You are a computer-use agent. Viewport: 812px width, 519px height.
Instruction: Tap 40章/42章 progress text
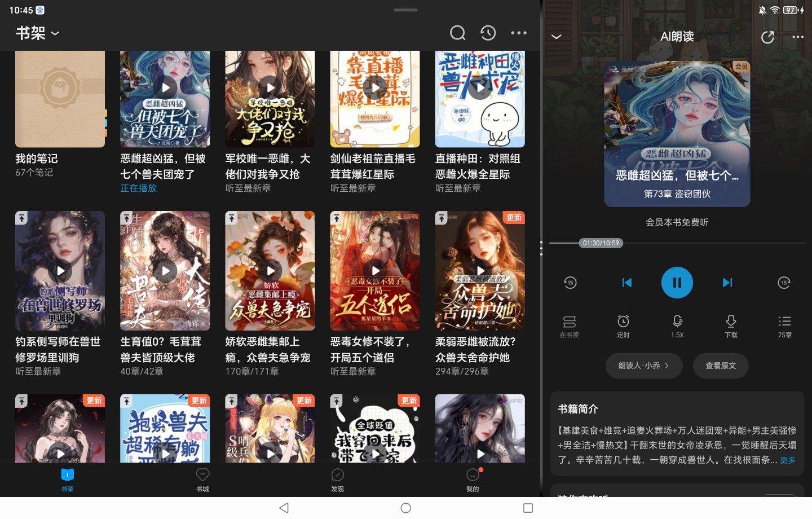142,371
